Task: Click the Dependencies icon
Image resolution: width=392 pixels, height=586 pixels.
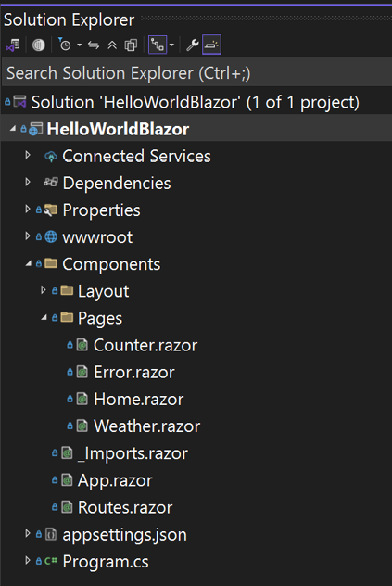Action: [x=51, y=182]
